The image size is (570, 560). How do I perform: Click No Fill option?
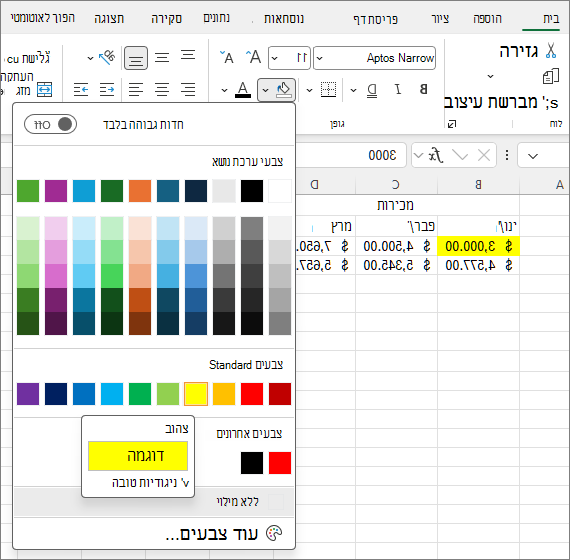(154, 502)
